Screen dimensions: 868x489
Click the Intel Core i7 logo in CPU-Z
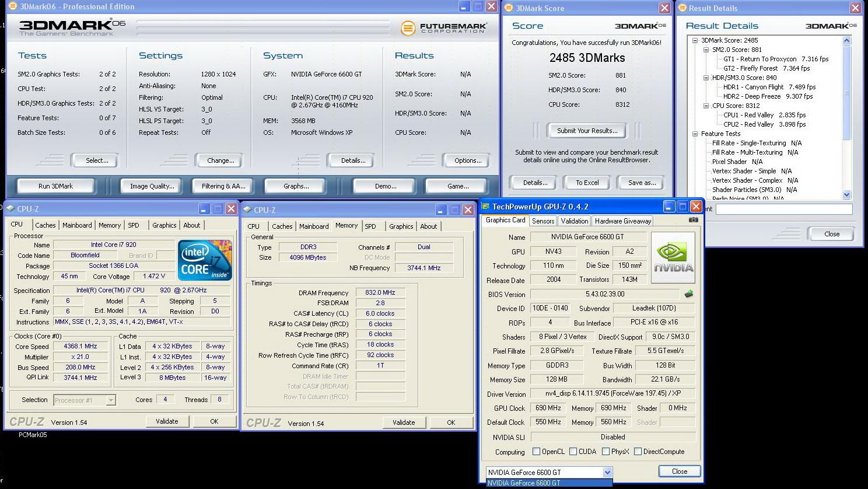tap(205, 260)
